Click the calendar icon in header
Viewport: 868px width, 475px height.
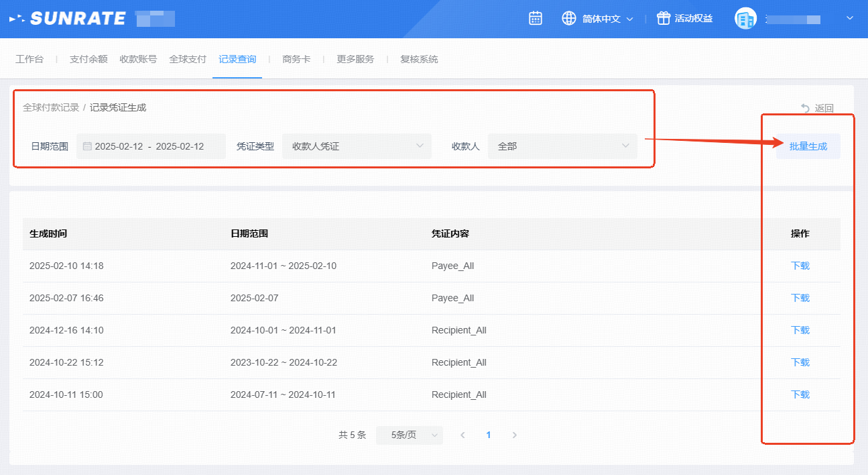[535, 19]
